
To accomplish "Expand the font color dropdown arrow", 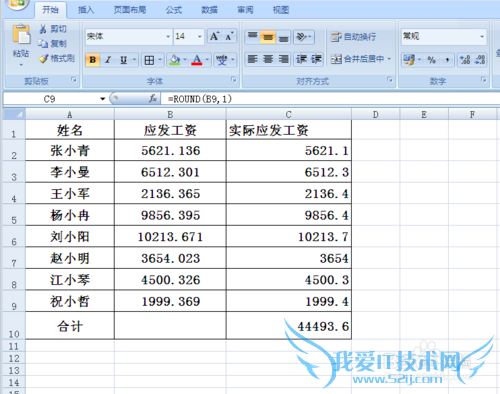I will pyautogui.click(x=207, y=60).
